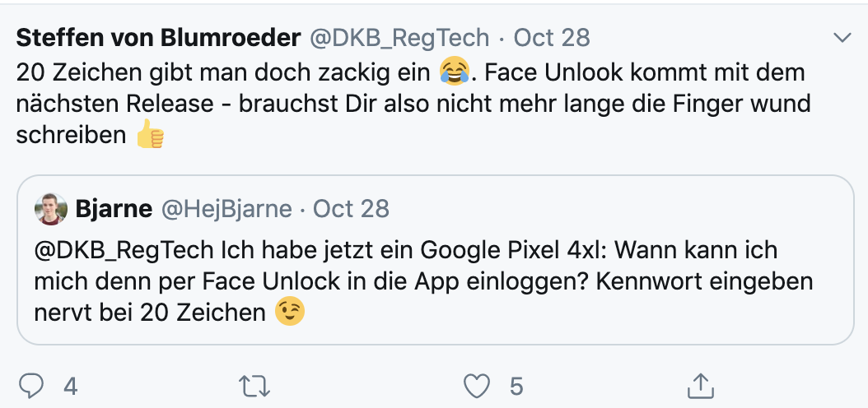Like the tweet with the heart icon
The image size is (868, 408).
click(475, 385)
